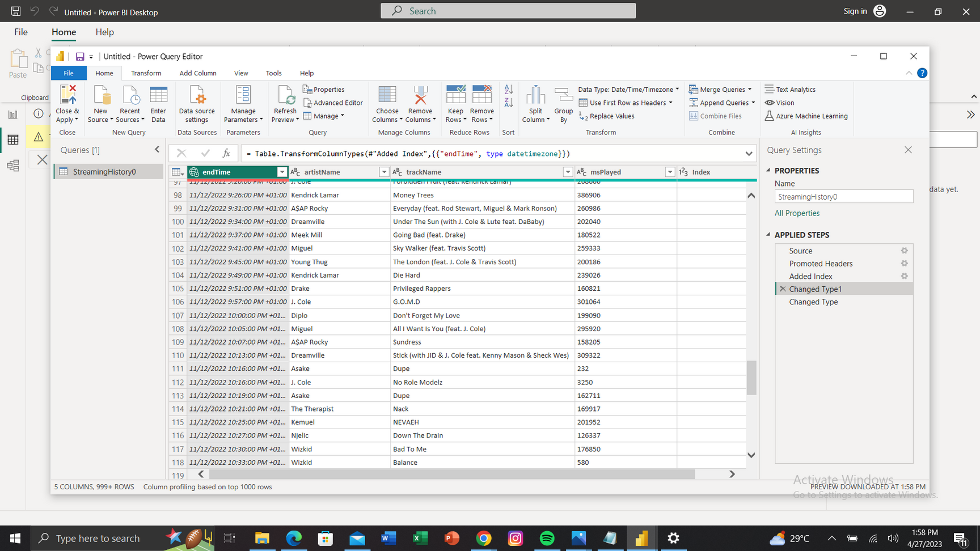The height and width of the screenshot is (551, 980).
Task: Close the Query Settings pane
Action: (x=908, y=150)
